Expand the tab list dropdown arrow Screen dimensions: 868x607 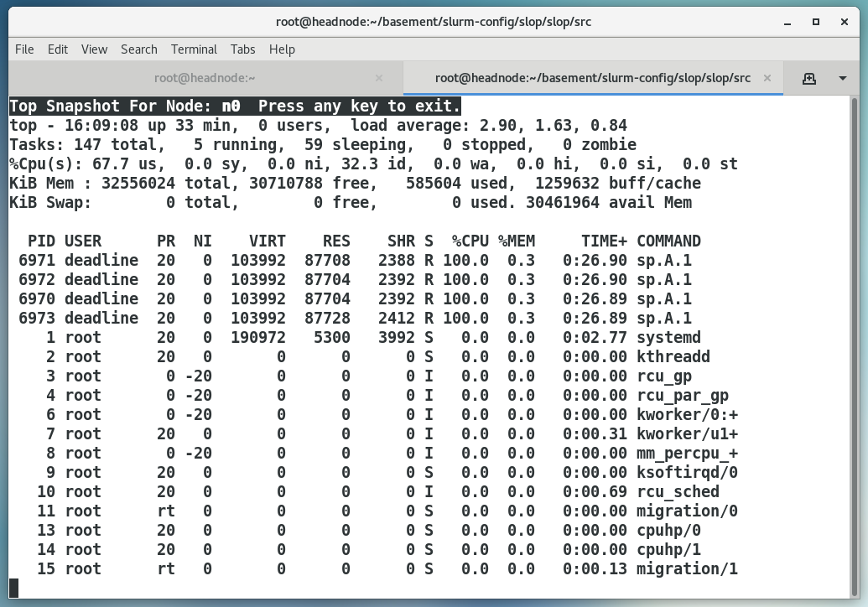point(843,78)
